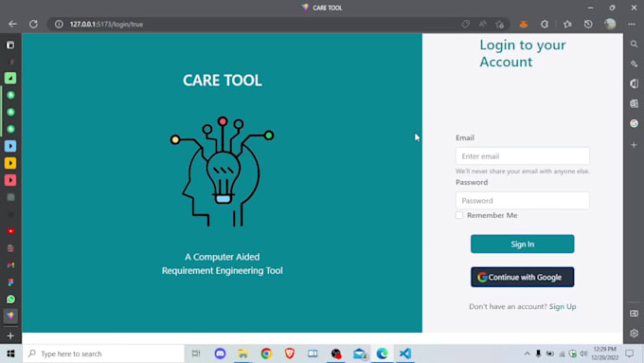Click the email privacy notice text

pyautogui.click(x=523, y=171)
